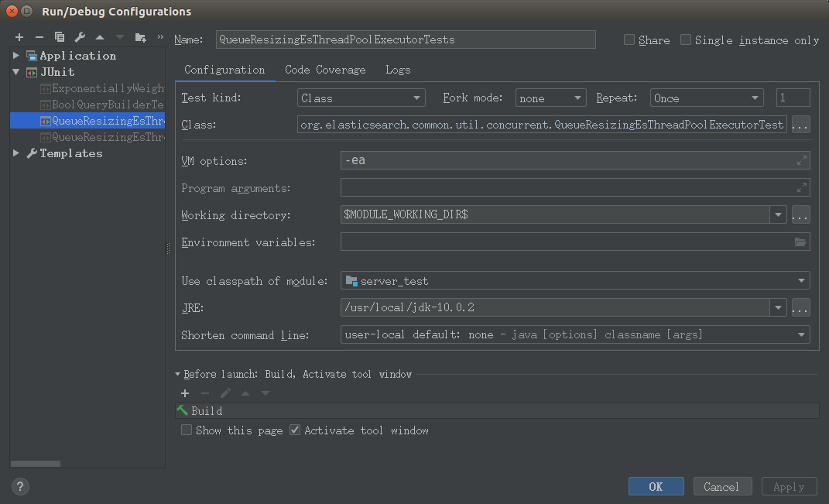
Task: Move Before launch task down
Action: (265, 393)
